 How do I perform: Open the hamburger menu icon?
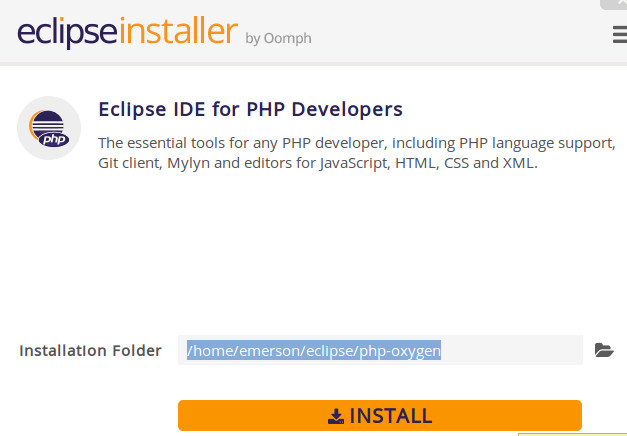620,34
